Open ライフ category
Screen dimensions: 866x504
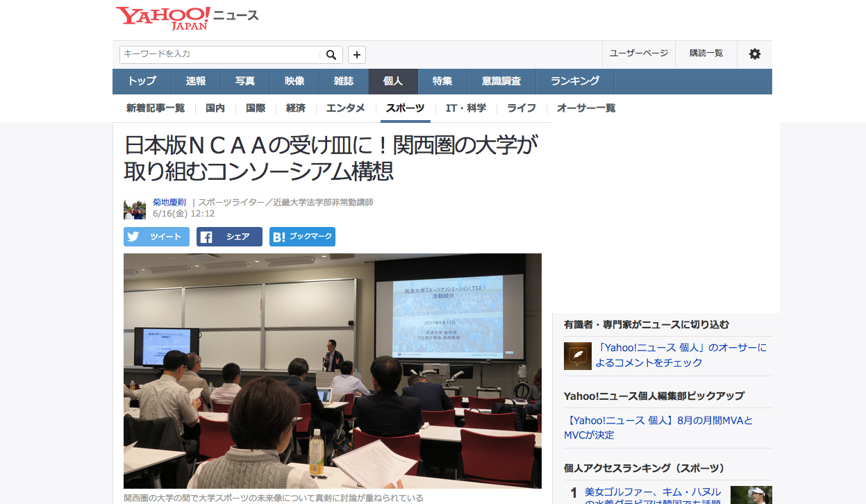point(522,108)
